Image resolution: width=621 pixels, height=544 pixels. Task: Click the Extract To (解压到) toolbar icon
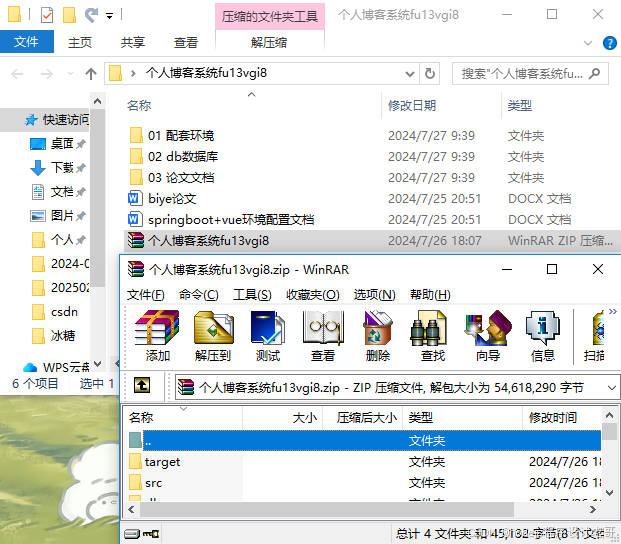(213, 335)
